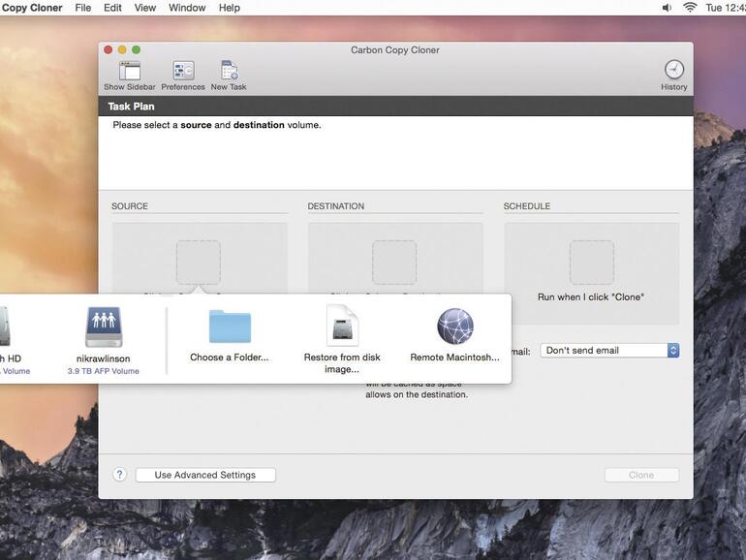Click Use Advanced Settings button
The height and width of the screenshot is (560, 746).
pyautogui.click(x=205, y=475)
